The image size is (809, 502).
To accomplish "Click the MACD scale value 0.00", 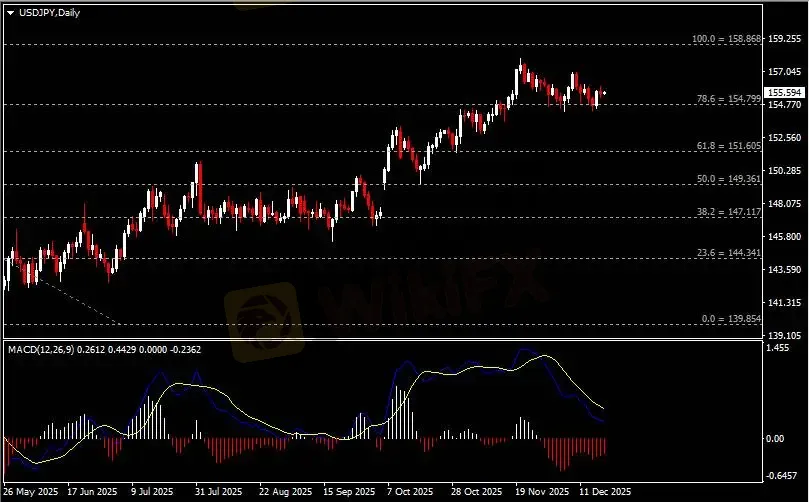I will click(775, 439).
